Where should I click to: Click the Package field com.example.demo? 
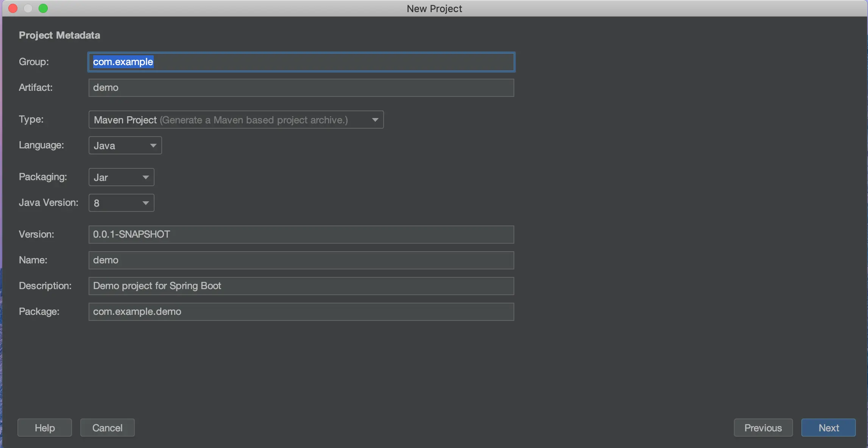pos(301,312)
